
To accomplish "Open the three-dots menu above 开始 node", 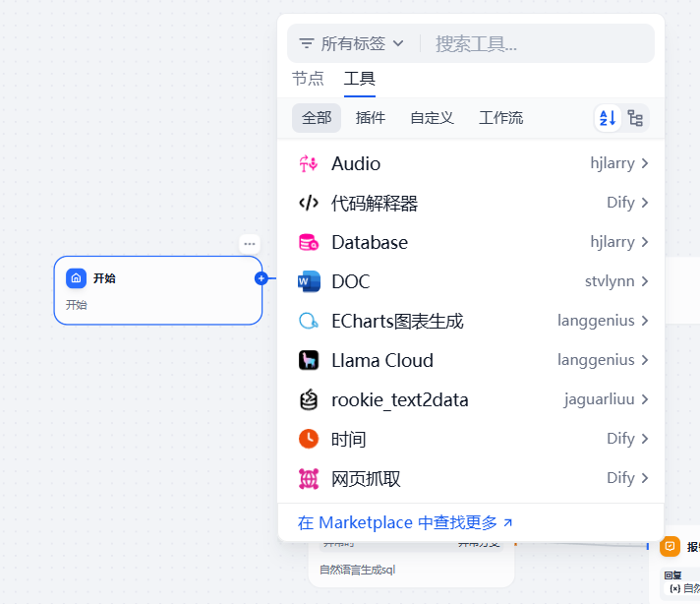I will [x=250, y=244].
